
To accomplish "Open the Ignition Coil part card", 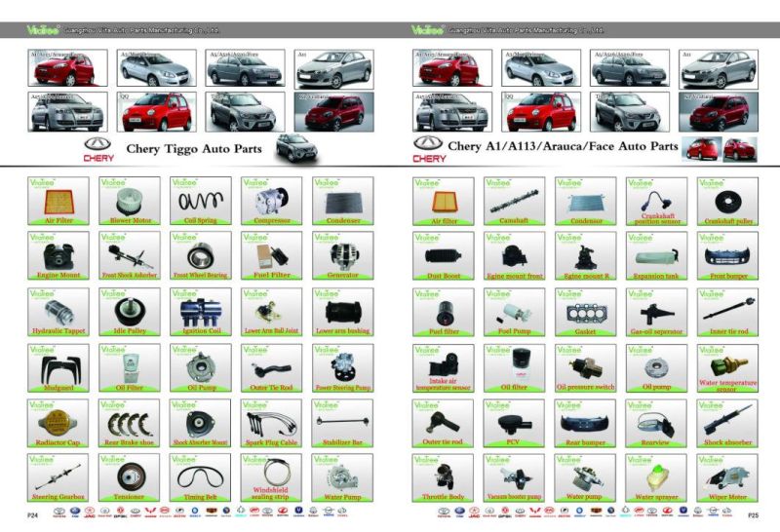I will [201, 312].
